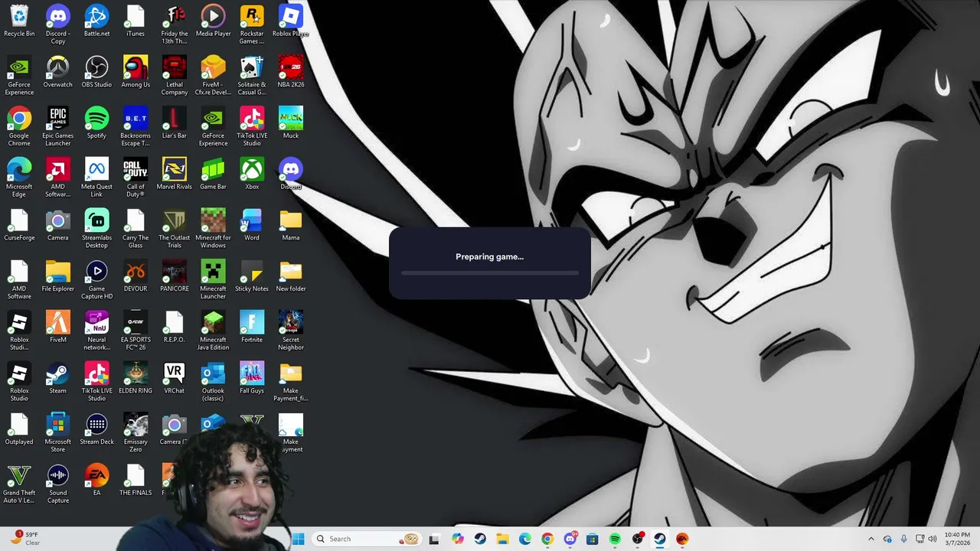Select the Among Us desktop icon
Viewport: 980px width, 551px height.
tap(136, 73)
